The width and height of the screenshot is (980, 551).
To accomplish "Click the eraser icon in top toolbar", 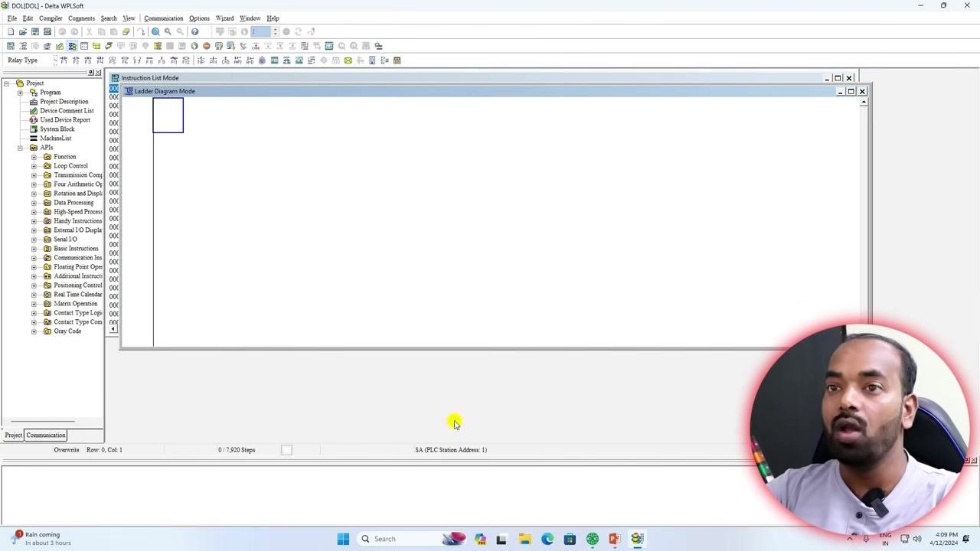I will (x=126, y=31).
